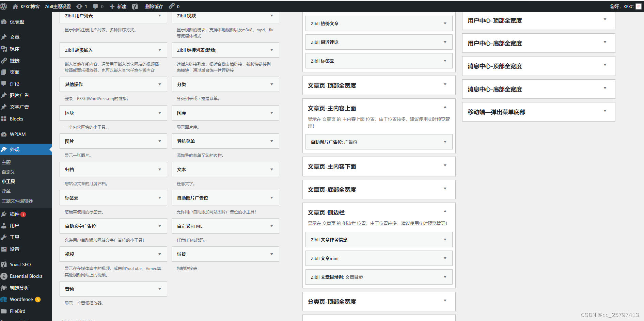
Task: Select the 小工具 submenu item
Action: click(x=9, y=181)
